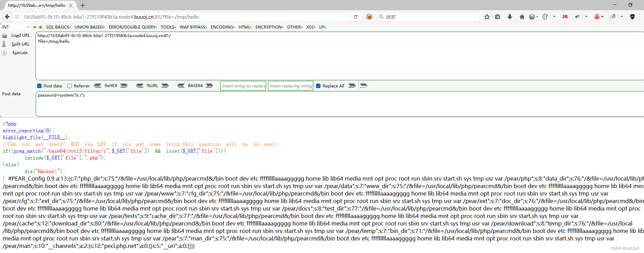Click the user-agent device switcher icon
Viewport: 644px width, 253px height.
[x=613, y=17]
